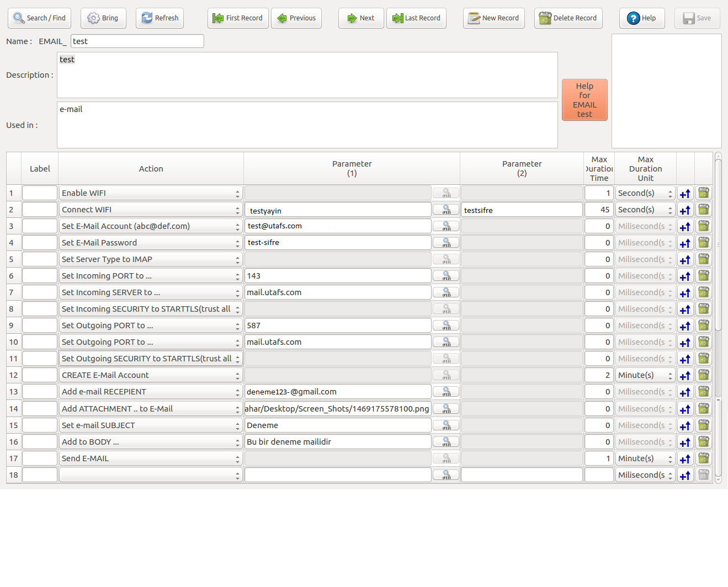Click the insert-row icon for row 14
The width and height of the screenshot is (728, 587).
686,409
